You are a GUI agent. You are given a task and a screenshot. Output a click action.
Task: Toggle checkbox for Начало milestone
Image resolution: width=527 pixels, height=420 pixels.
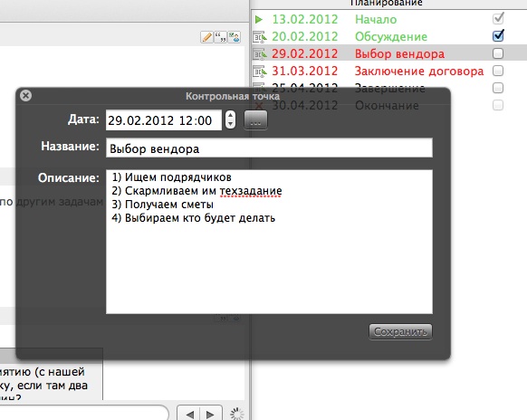point(498,18)
